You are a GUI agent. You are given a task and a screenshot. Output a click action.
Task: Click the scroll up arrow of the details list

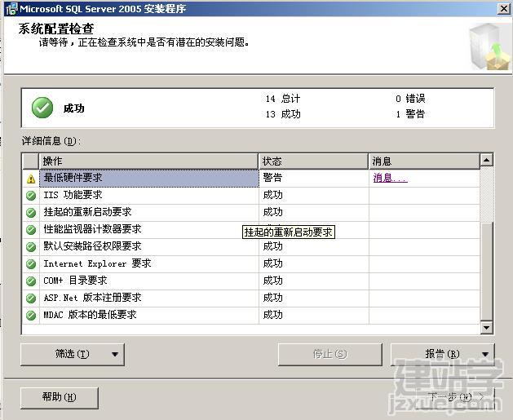(487, 160)
